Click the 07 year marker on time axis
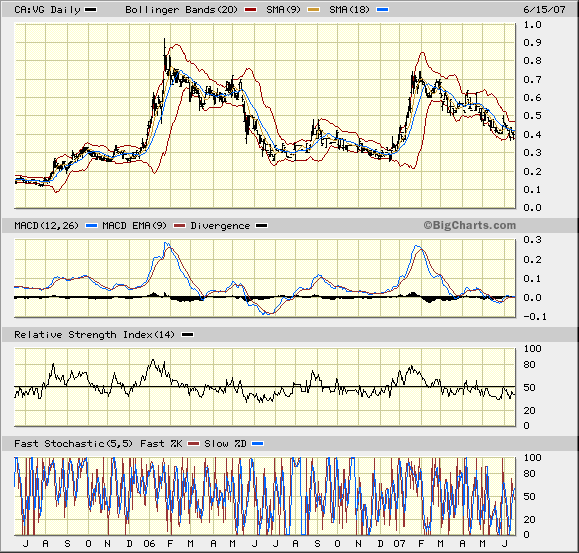This screenshot has width=579, height=553. click(x=399, y=544)
